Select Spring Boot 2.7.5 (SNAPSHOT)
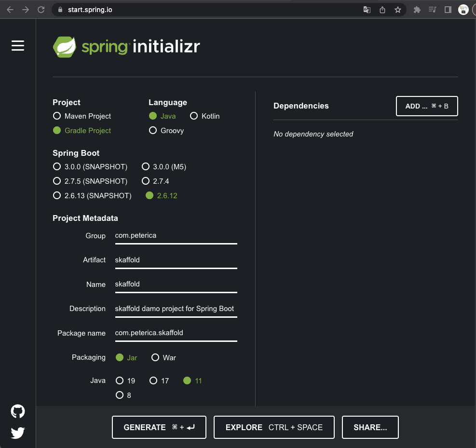Screen dimensions: 476x448 [x=90, y=181]
